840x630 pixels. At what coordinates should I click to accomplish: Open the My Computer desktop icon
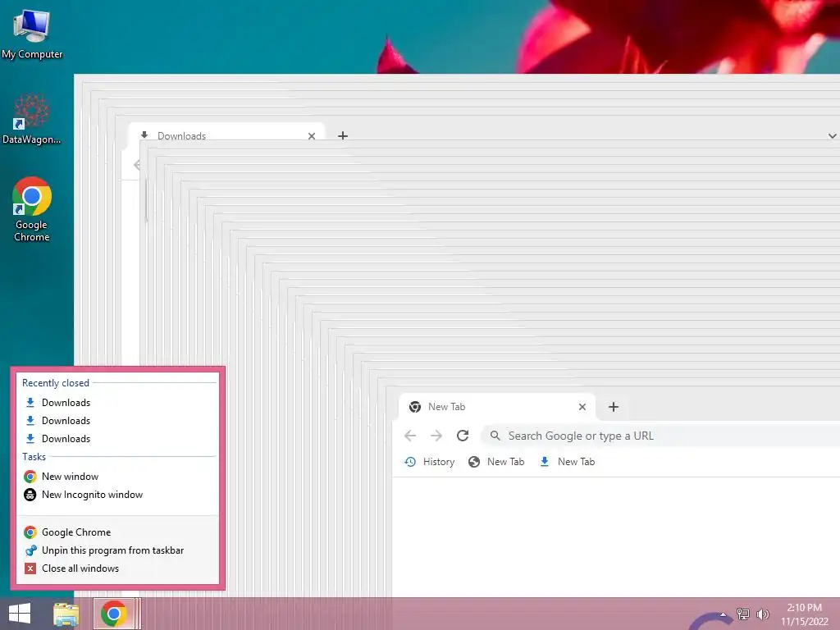coord(32,33)
